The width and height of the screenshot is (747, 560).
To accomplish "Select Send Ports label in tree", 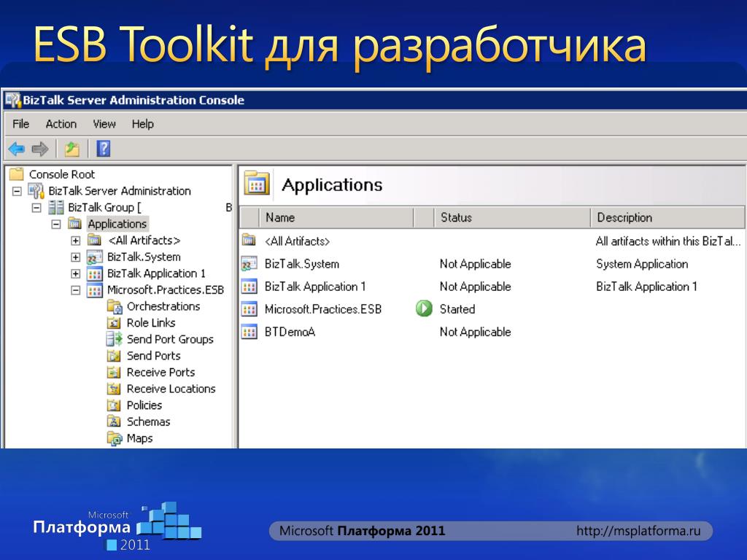I will (153, 356).
